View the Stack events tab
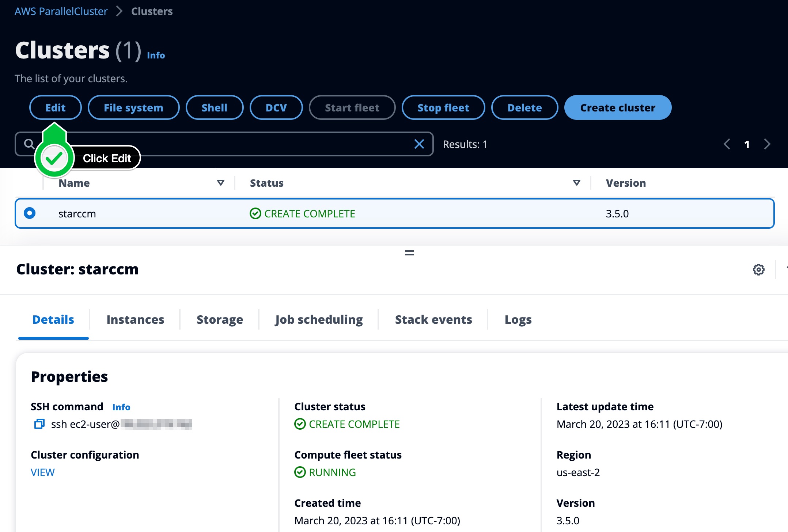The height and width of the screenshot is (532, 788). 433,320
